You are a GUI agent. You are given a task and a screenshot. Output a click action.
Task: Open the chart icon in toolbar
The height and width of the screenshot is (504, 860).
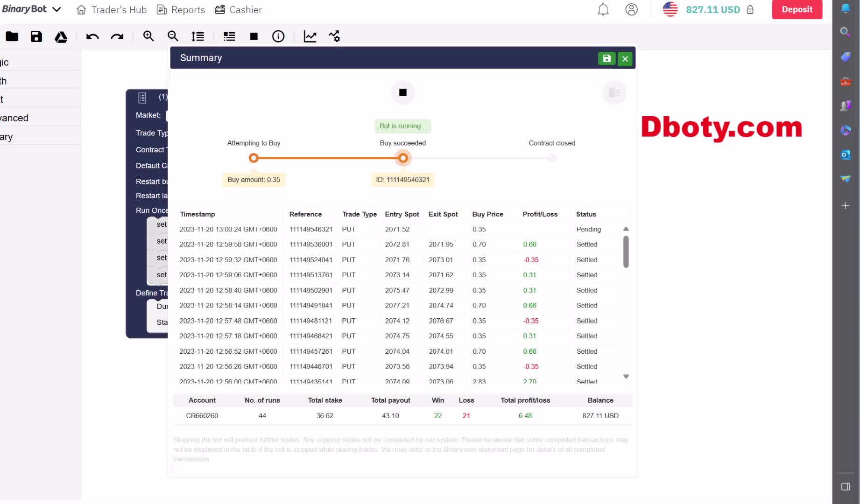310,36
